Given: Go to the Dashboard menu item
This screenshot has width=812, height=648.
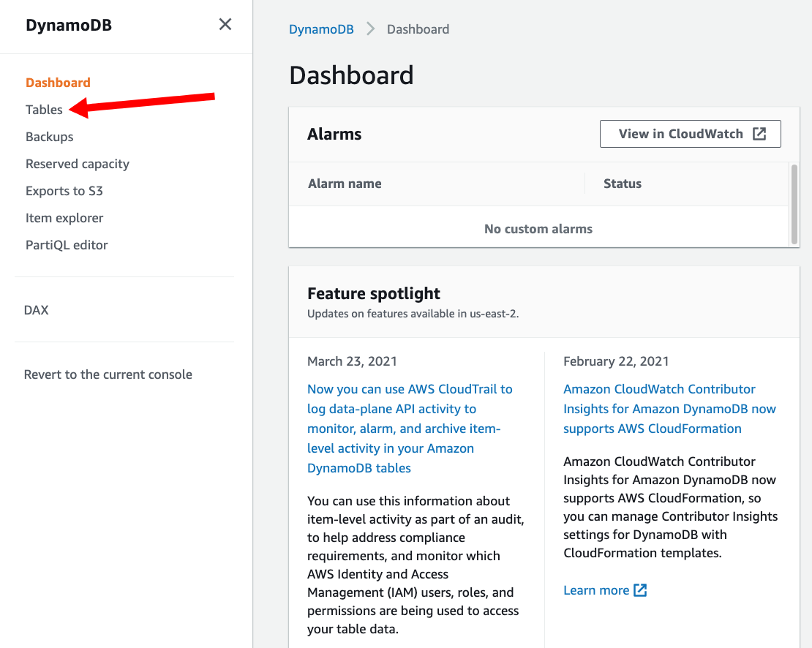Looking at the screenshot, I should [58, 83].
